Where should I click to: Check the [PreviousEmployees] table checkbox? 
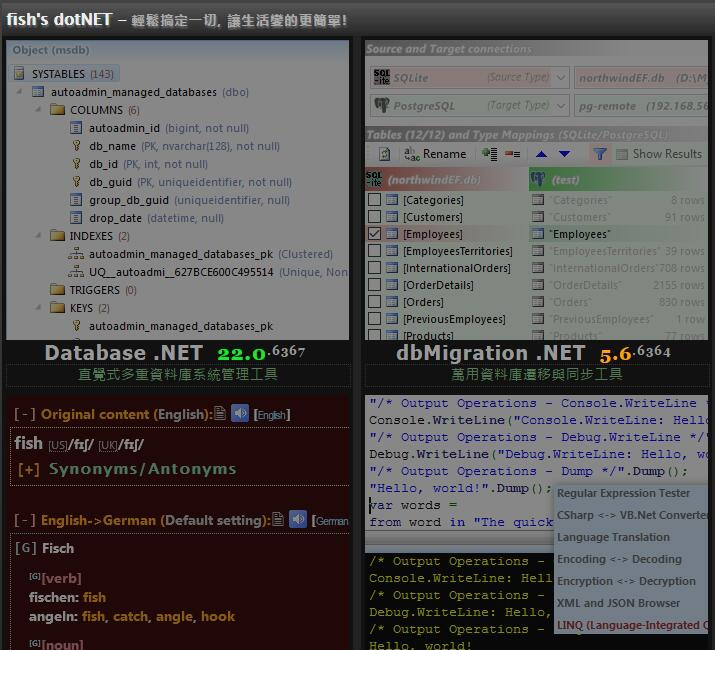[374, 318]
